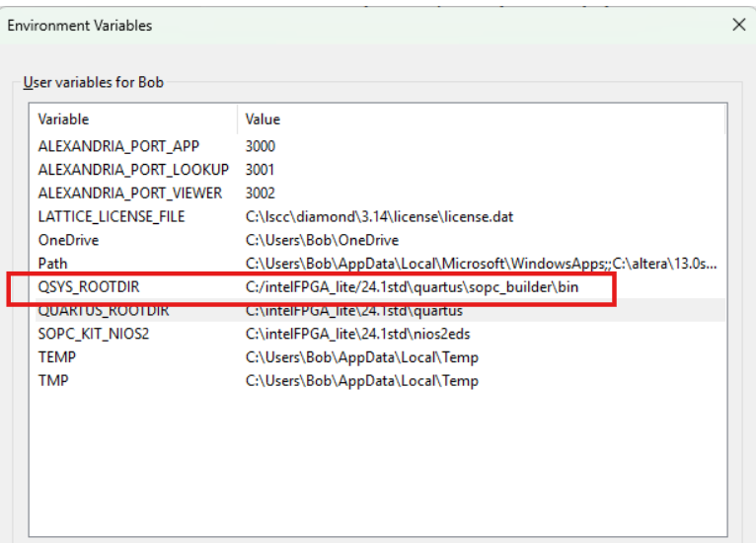Select the OneDrive variable row

click(69, 240)
